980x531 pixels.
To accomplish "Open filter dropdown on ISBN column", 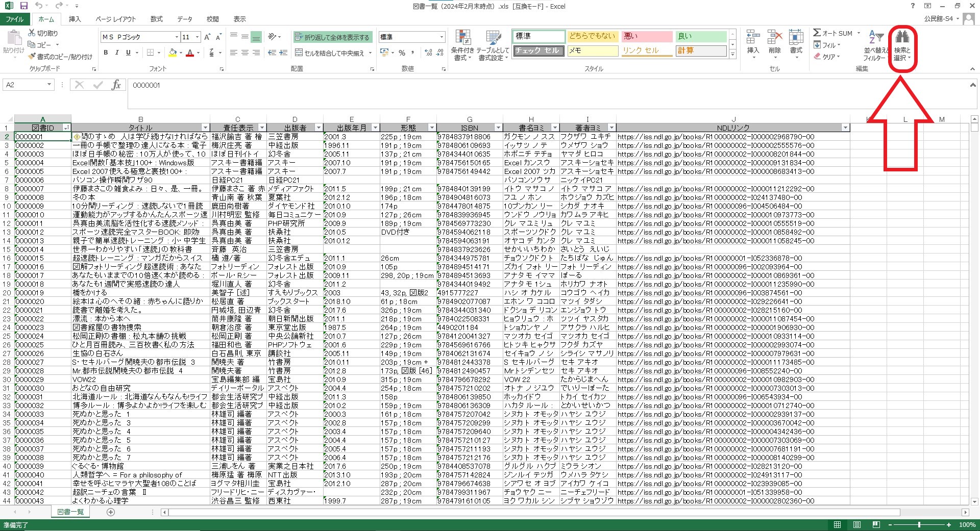I will point(498,128).
